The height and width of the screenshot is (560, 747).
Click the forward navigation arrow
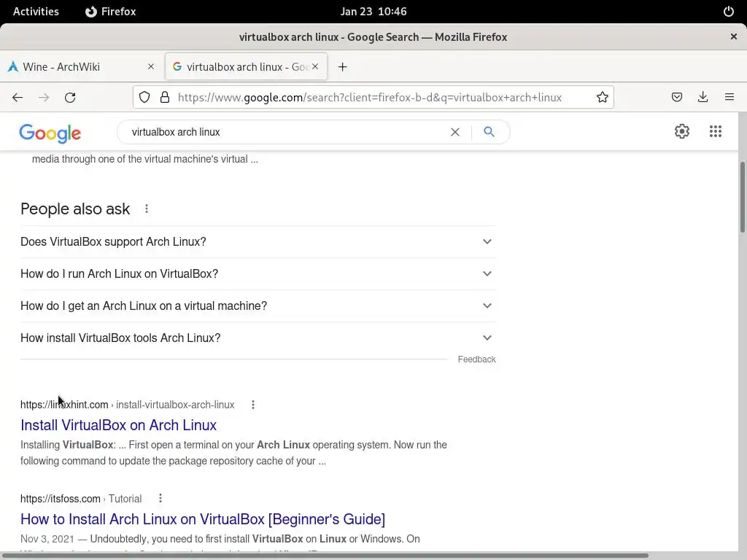(44, 98)
